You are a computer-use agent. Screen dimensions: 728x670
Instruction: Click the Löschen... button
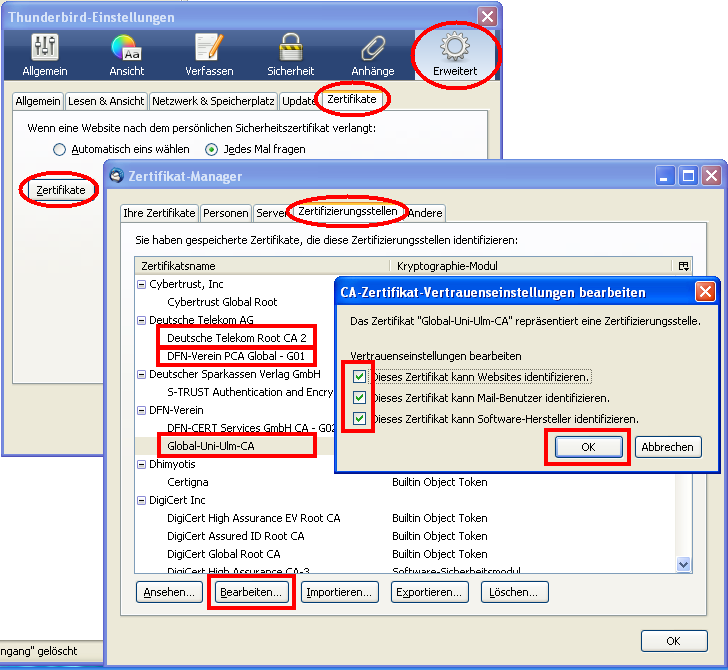click(514, 592)
